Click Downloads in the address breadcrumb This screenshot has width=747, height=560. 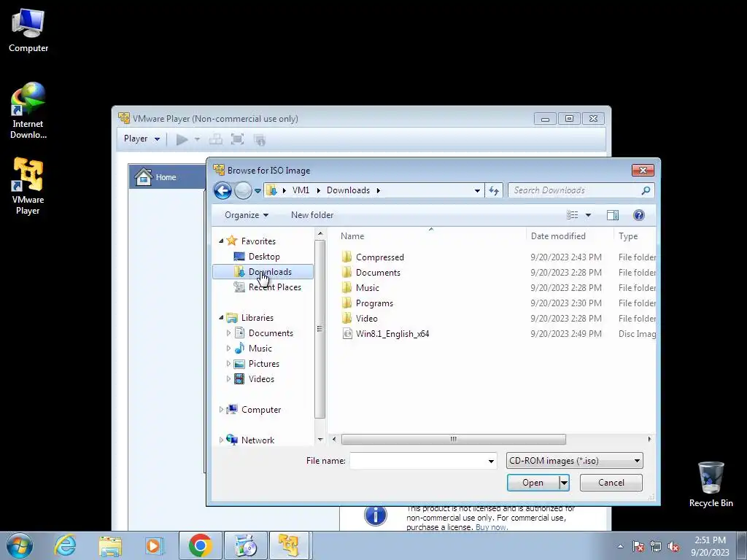tap(348, 190)
